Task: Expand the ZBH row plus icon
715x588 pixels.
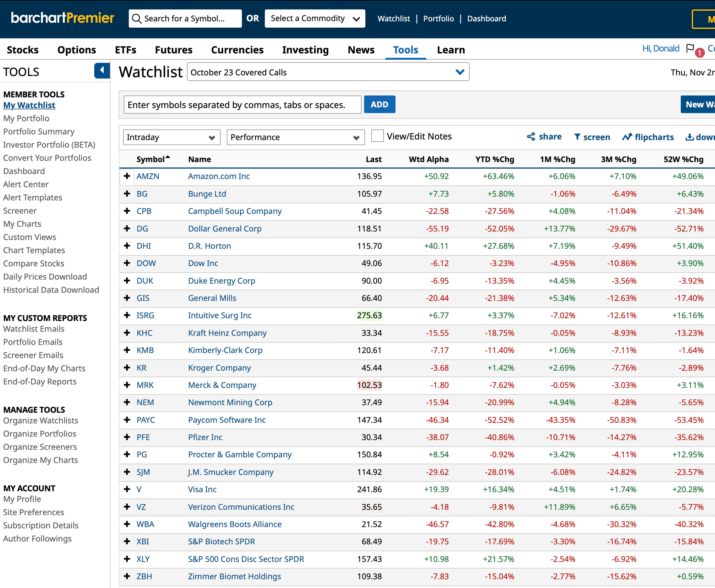Action: (x=127, y=576)
